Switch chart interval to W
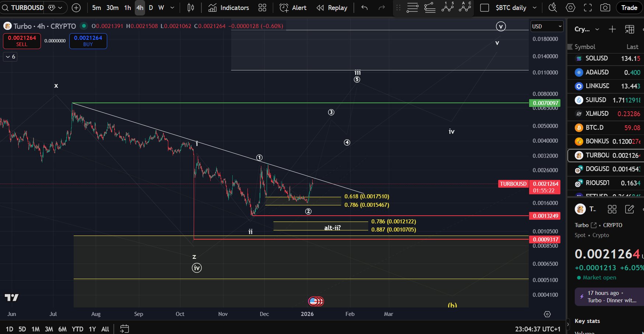 tap(161, 7)
